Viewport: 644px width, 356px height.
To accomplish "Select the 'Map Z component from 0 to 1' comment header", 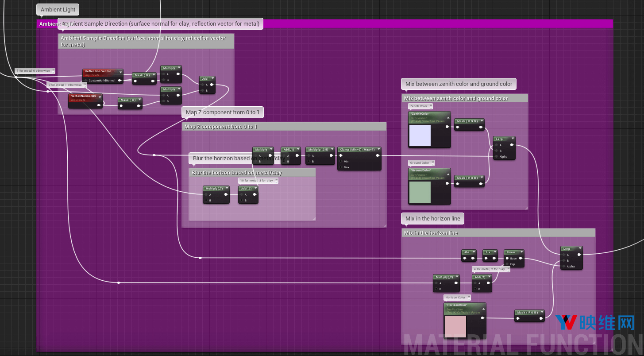I will point(284,127).
